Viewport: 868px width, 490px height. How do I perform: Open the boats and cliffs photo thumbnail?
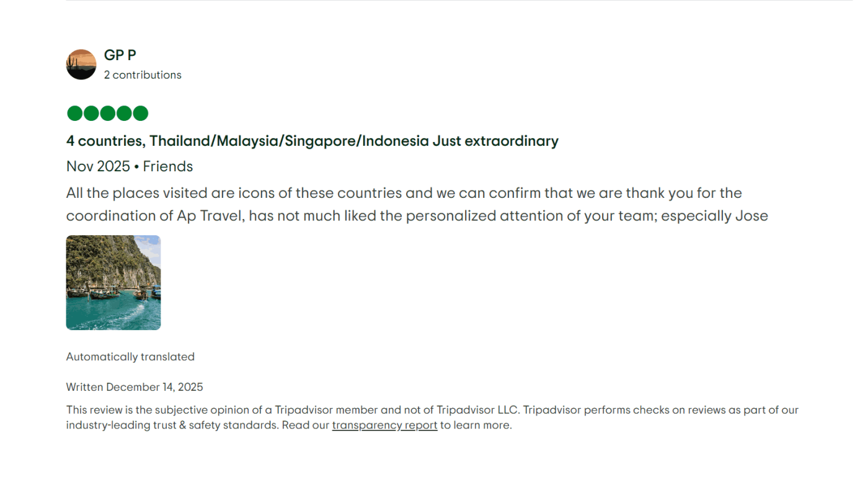[x=113, y=283]
